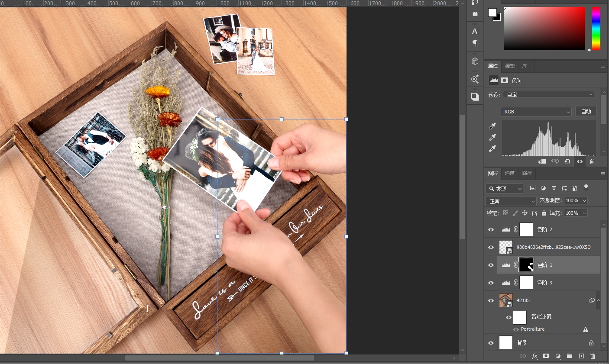609x364 pixels.
Task: Toggle visibility of the 背景 layer
Action: (491, 343)
